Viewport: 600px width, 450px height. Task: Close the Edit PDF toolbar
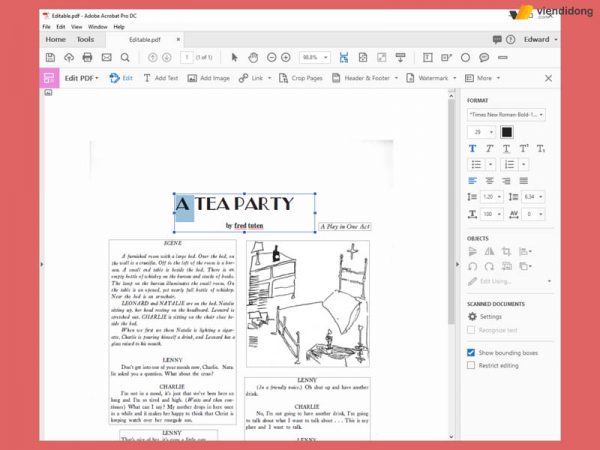pyautogui.click(x=548, y=78)
